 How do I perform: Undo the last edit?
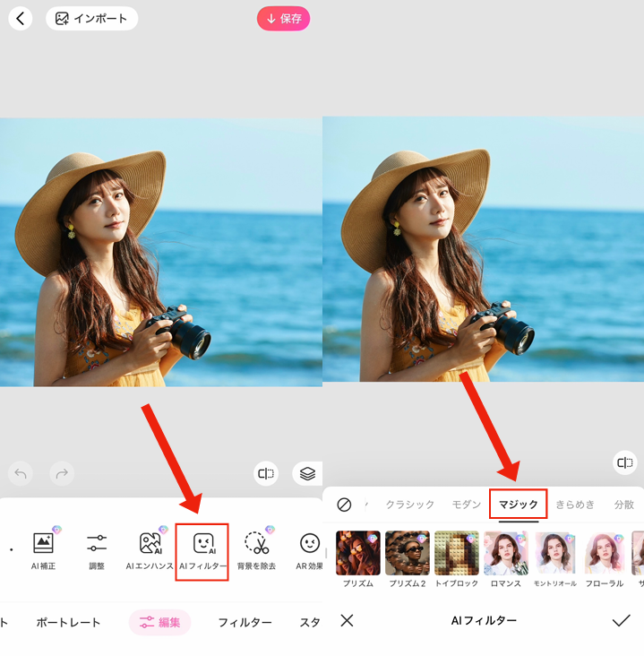(21, 473)
